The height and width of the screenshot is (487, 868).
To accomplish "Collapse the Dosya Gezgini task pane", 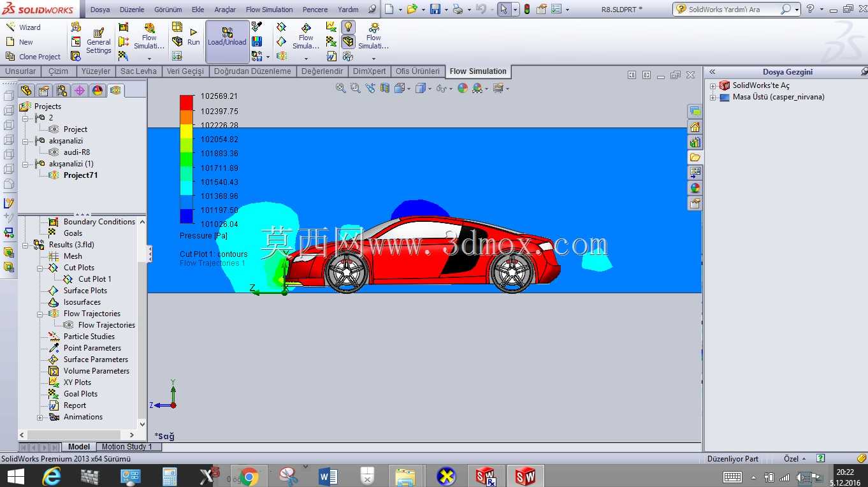I will pyautogui.click(x=712, y=72).
